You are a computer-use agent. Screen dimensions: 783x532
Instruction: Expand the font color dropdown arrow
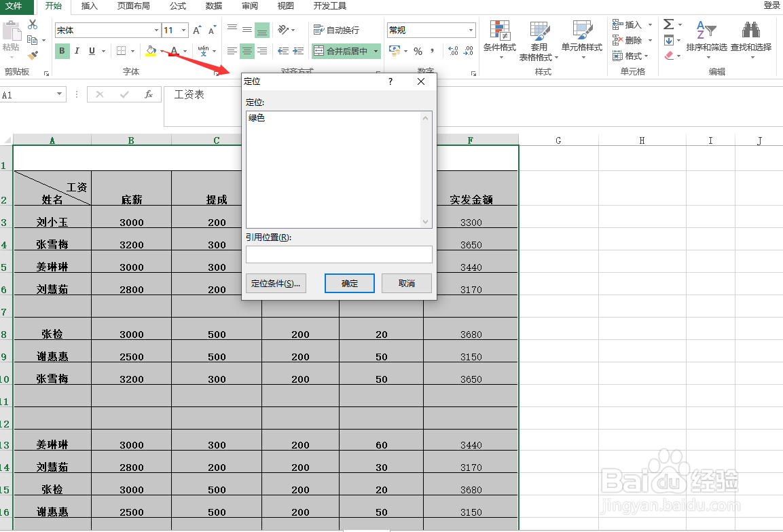[185, 51]
